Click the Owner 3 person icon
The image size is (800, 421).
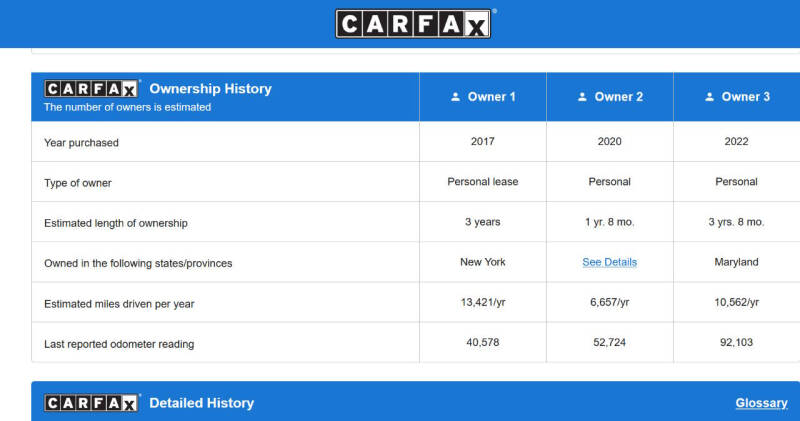[709, 96]
